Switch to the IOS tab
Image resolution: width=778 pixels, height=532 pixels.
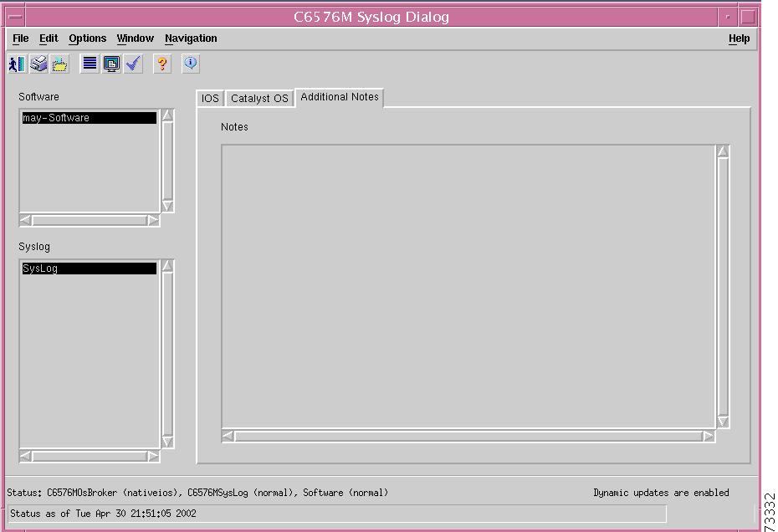pyautogui.click(x=210, y=98)
